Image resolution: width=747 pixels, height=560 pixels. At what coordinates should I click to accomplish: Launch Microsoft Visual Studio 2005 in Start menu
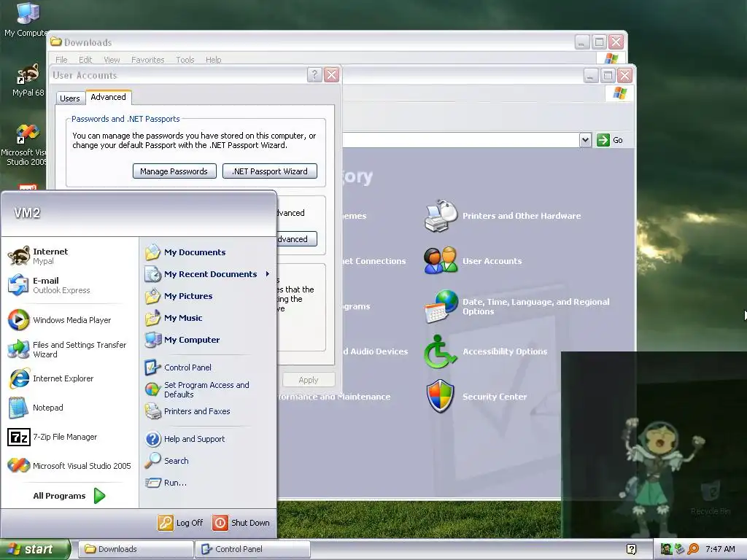[x=69, y=466]
